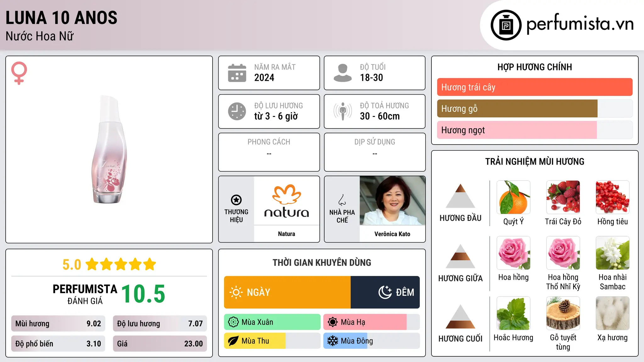The width and height of the screenshot is (644, 362).
Task: Click the PERFUMISTA ĐÁNH GIÁ label
Action: point(85,294)
